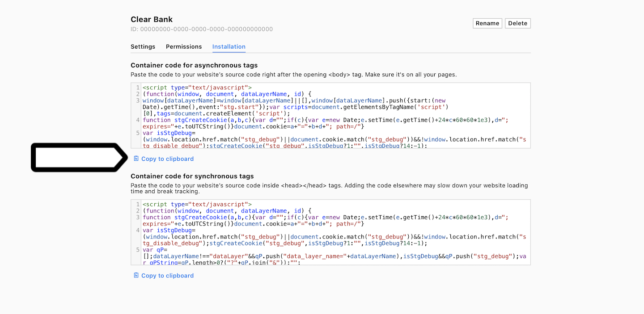This screenshot has width=644, height=314.
Task: Copy the synchronous container code to clipboard
Action: click(167, 276)
